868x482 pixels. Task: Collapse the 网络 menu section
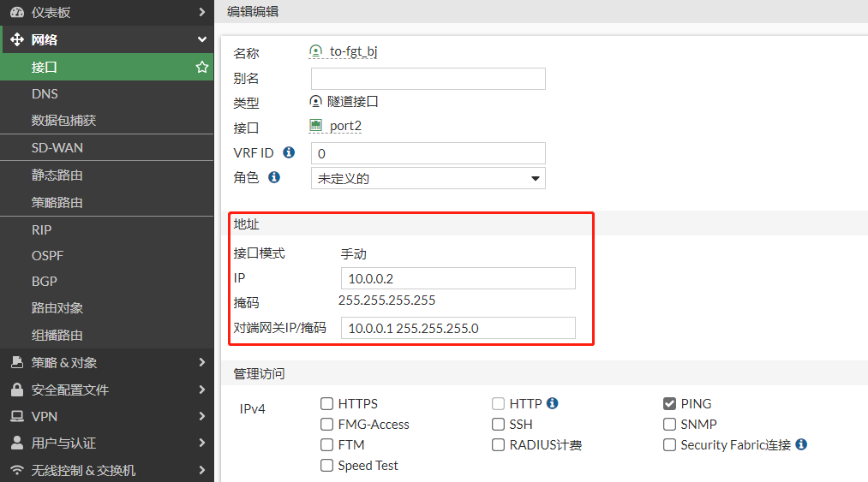pyautogui.click(x=201, y=39)
